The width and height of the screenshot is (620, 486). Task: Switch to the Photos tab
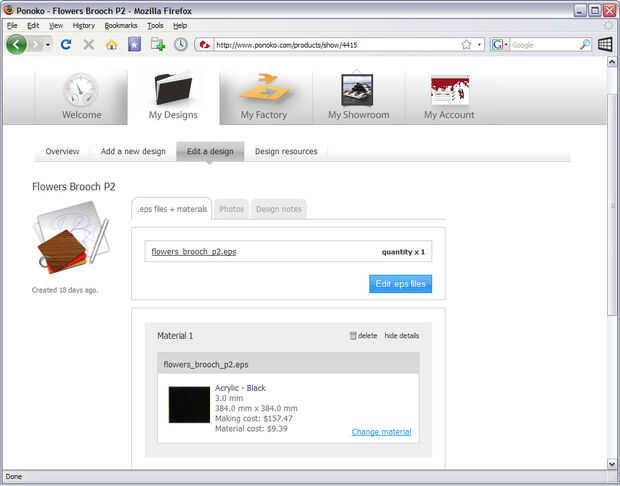click(x=231, y=209)
